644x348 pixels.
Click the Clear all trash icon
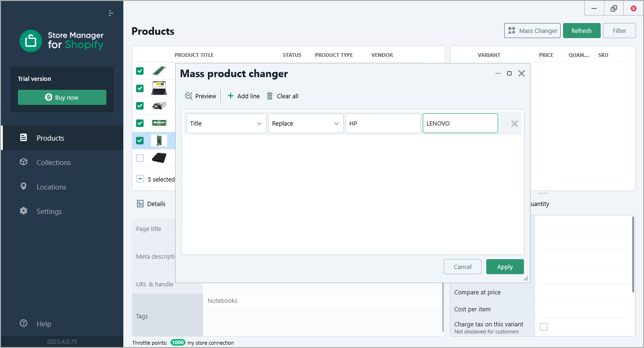(270, 96)
